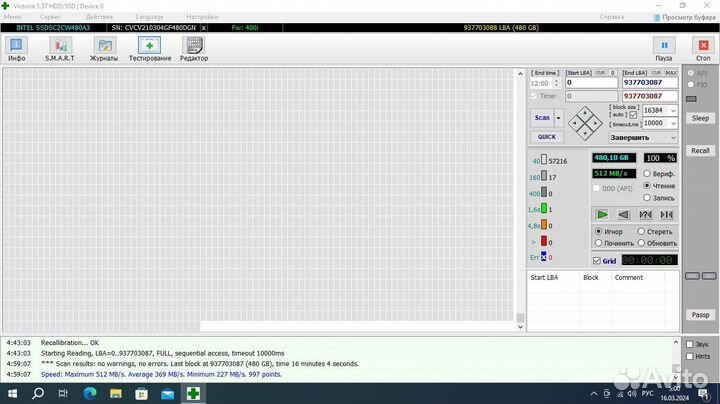Screen dimensions: 720x404
Task: Select the Вериф. verify radio option
Action: 647,173
